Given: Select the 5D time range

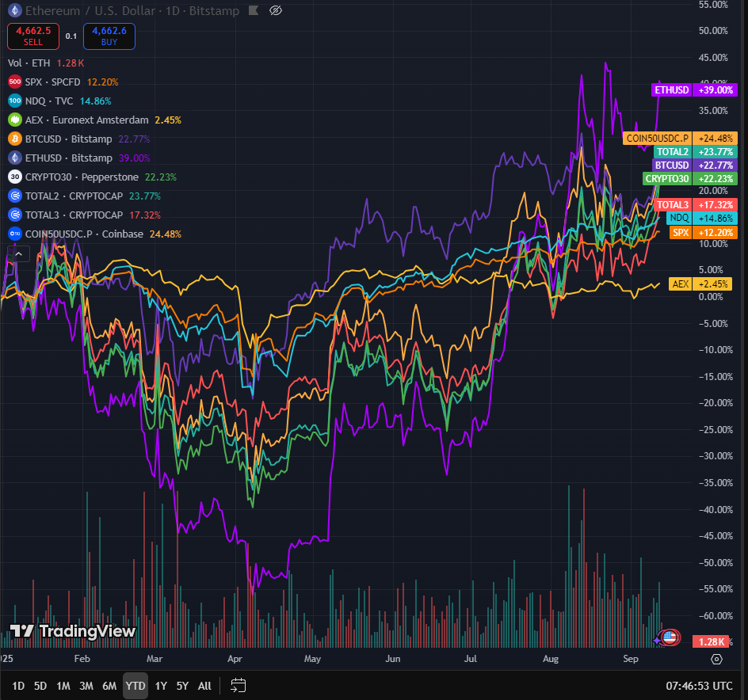Looking at the screenshot, I should tap(40, 686).
